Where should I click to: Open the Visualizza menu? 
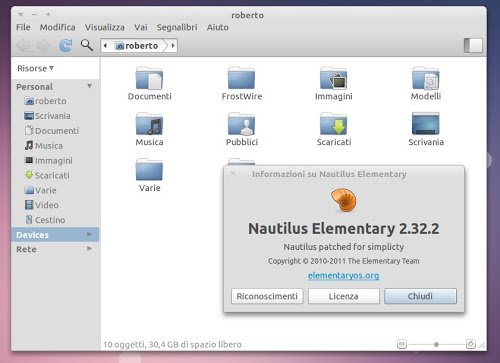coord(105,27)
